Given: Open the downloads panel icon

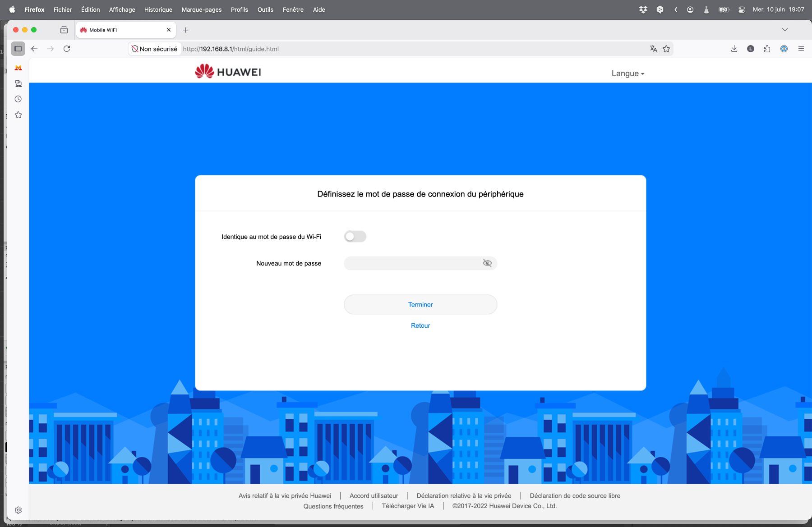Looking at the screenshot, I should [734, 49].
